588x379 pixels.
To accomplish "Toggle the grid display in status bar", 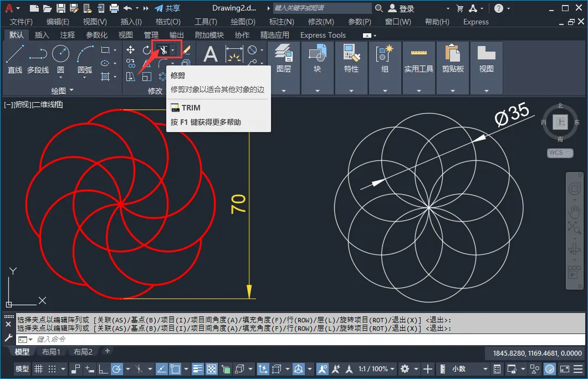I will pyautogui.click(x=39, y=369).
